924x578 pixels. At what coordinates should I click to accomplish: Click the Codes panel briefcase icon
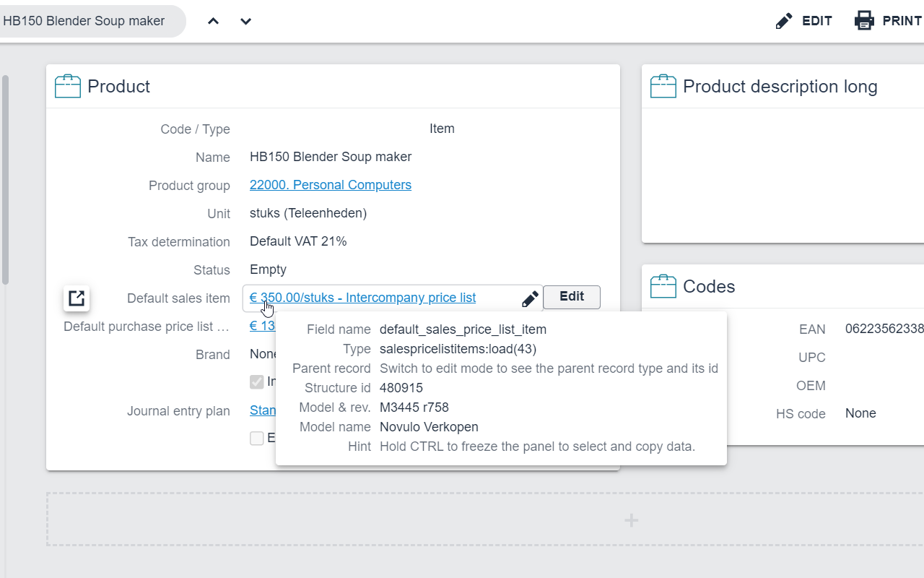pyautogui.click(x=663, y=287)
